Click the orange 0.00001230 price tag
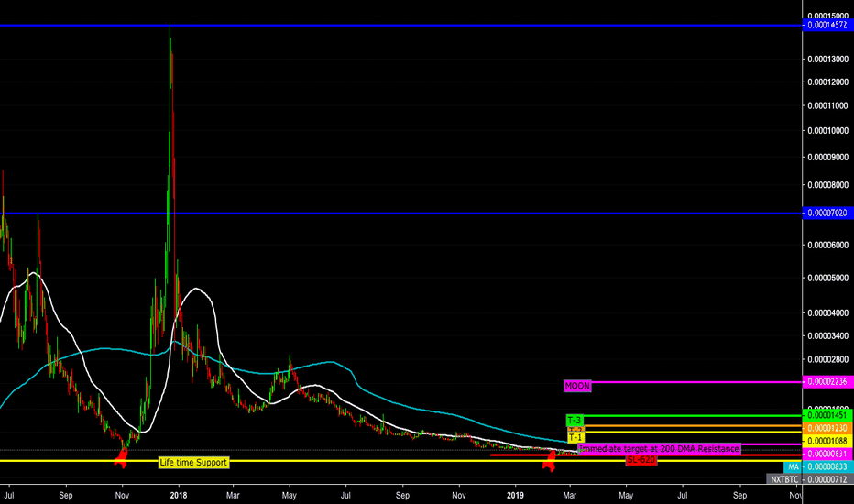 (827, 428)
